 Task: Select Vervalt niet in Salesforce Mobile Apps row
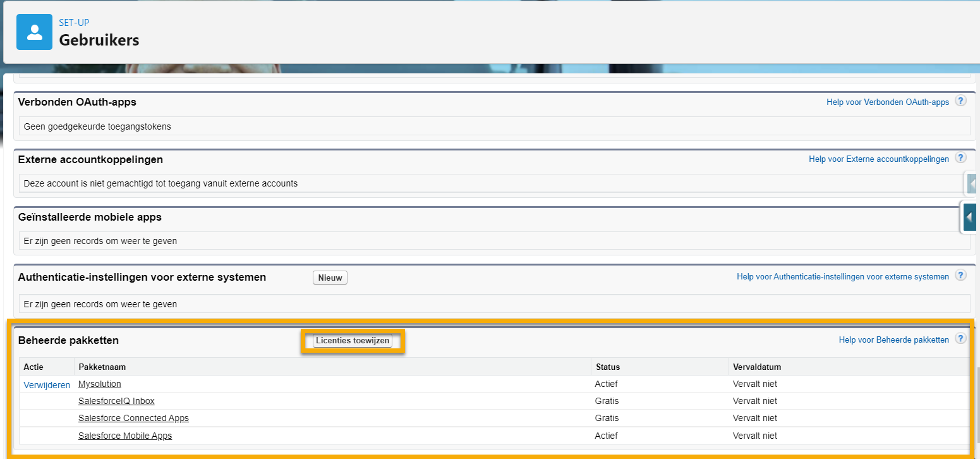755,436
